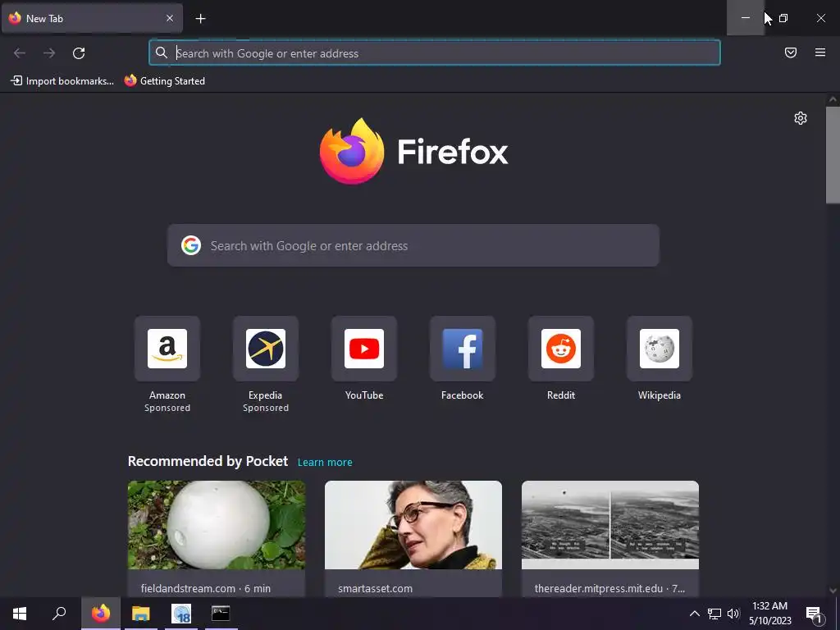The image size is (840, 630).
Task: Click the 'Sponsored' label under Expedia
Action: (x=266, y=409)
